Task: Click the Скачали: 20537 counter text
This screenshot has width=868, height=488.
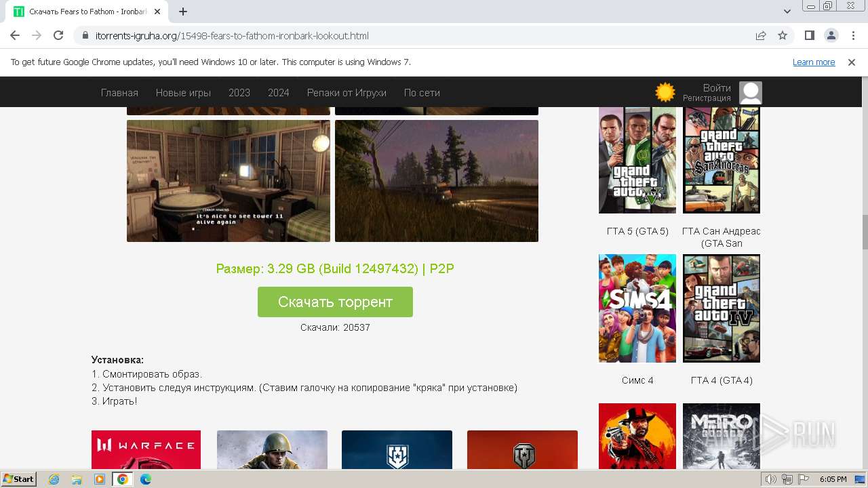Action: 335,327
